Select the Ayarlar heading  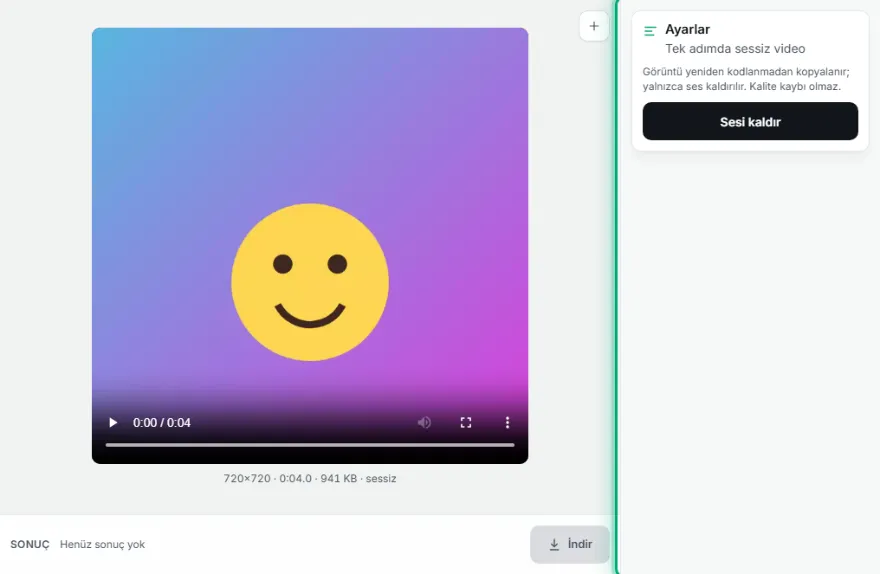[x=688, y=29]
